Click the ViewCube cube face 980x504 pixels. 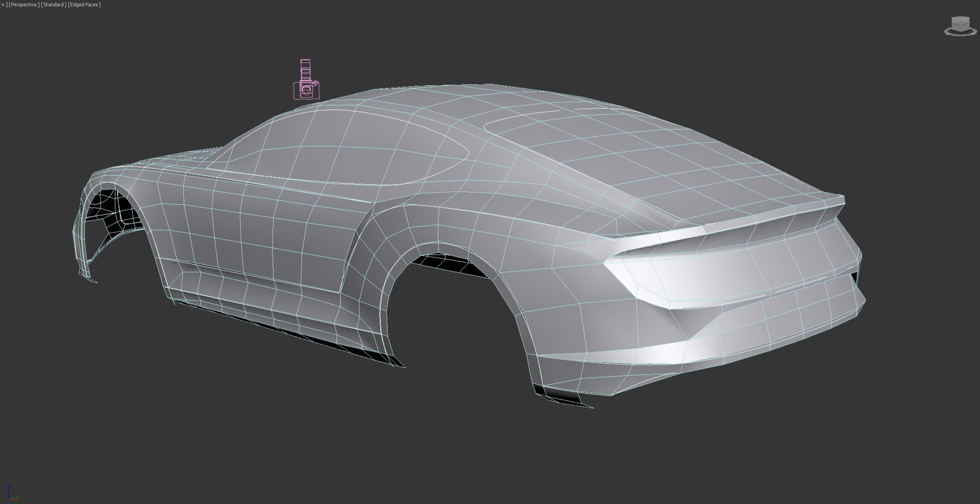pos(960,23)
